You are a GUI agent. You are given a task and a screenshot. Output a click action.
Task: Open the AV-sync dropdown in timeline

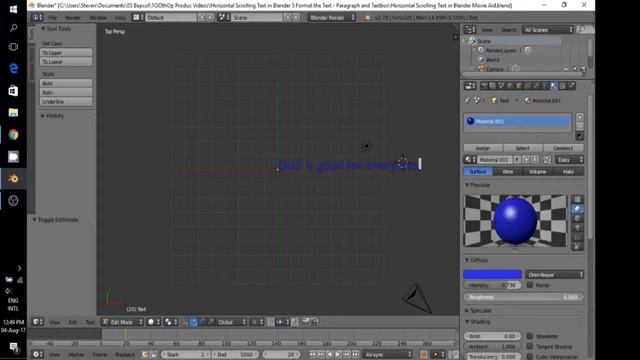click(x=388, y=354)
